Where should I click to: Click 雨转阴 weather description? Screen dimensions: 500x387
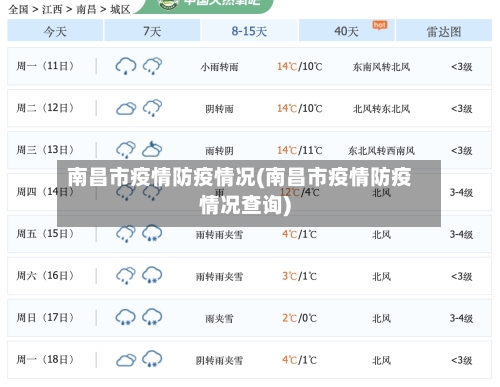click(219, 151)
